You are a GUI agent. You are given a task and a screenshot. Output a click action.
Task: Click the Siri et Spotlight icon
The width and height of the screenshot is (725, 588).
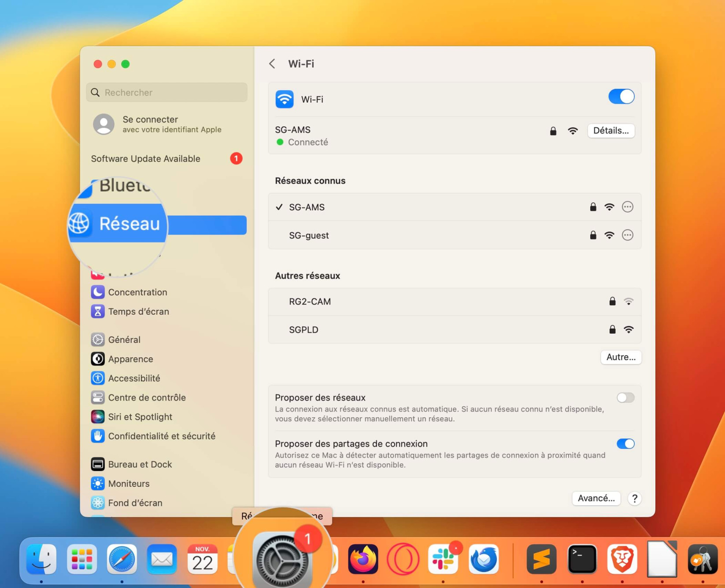(97, 417)
